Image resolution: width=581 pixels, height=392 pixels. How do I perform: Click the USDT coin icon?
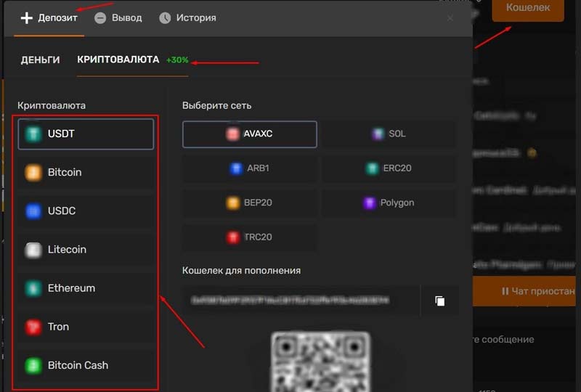[x=33, y=134]
